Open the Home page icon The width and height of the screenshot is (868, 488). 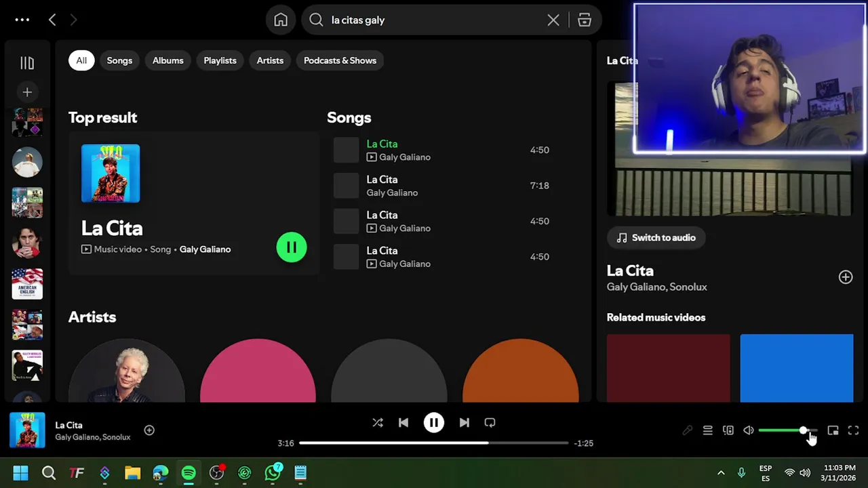coord(281,20)
